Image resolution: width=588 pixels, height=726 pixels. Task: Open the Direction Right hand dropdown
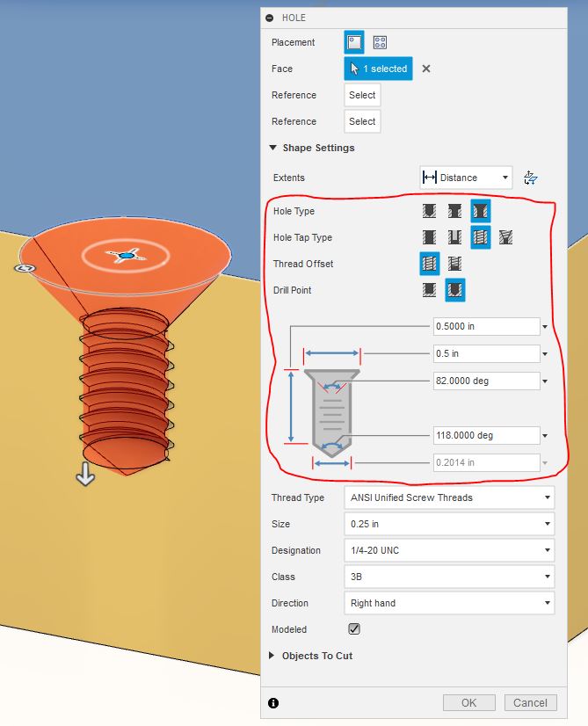point(449,603)
